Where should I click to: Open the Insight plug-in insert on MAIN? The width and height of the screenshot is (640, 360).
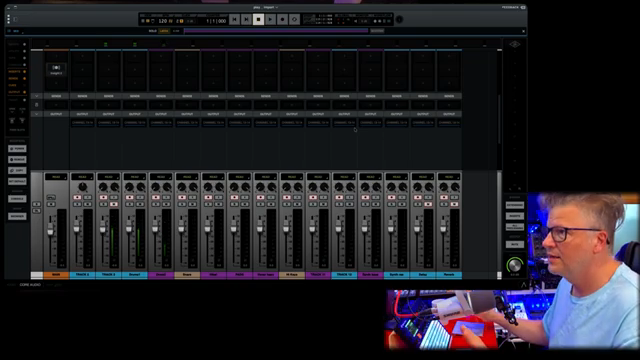coord(56,69)
